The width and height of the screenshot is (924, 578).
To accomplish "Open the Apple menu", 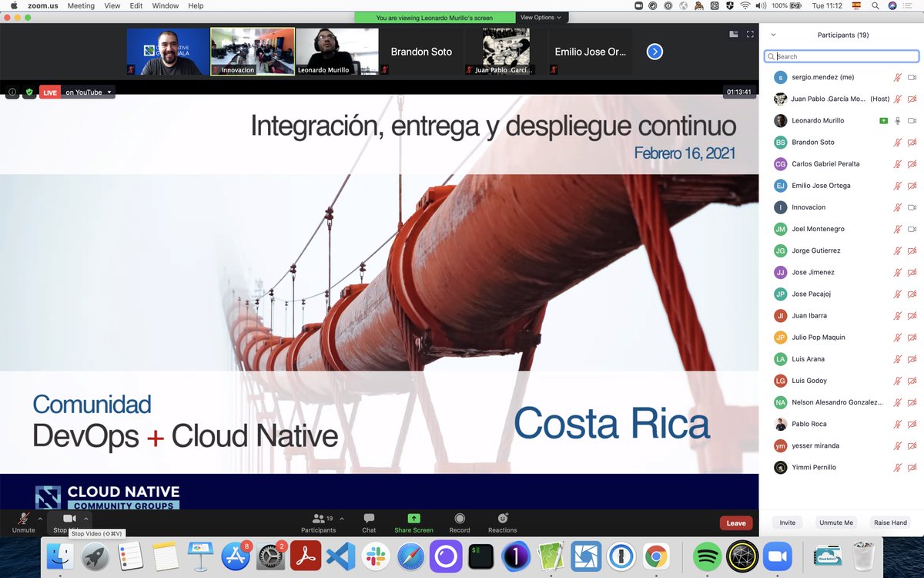I will pos(13,5).
